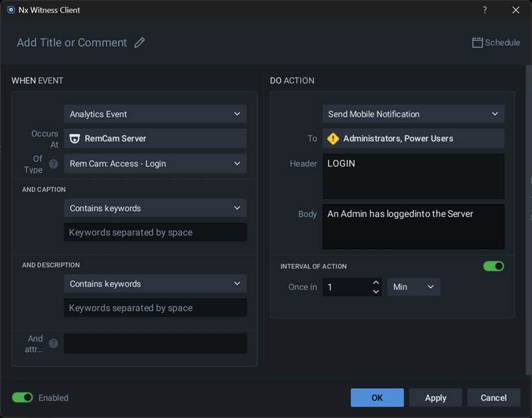
Task: Open the Schedule calendar
Action: pyautogui.click(x=496, y=42)
